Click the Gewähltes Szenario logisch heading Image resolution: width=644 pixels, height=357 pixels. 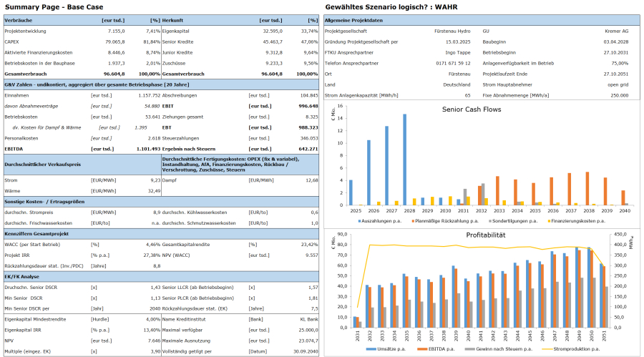(391, 6)
